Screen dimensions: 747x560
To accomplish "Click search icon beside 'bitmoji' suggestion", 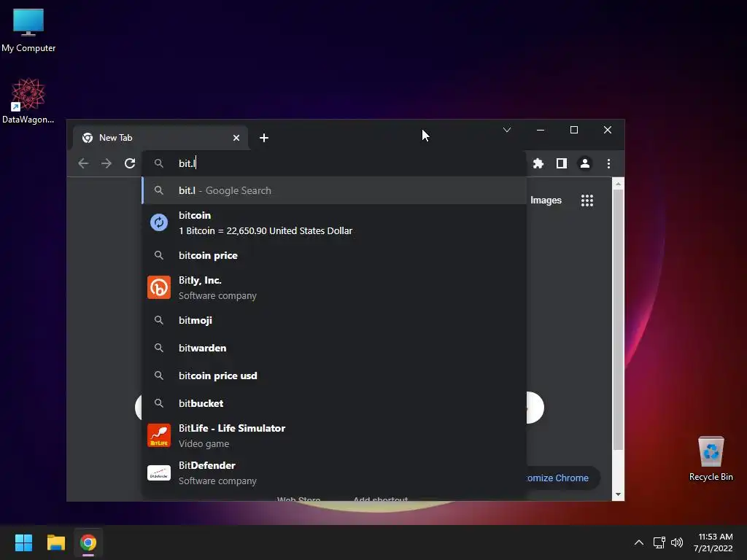I will [x=158, y=320].
